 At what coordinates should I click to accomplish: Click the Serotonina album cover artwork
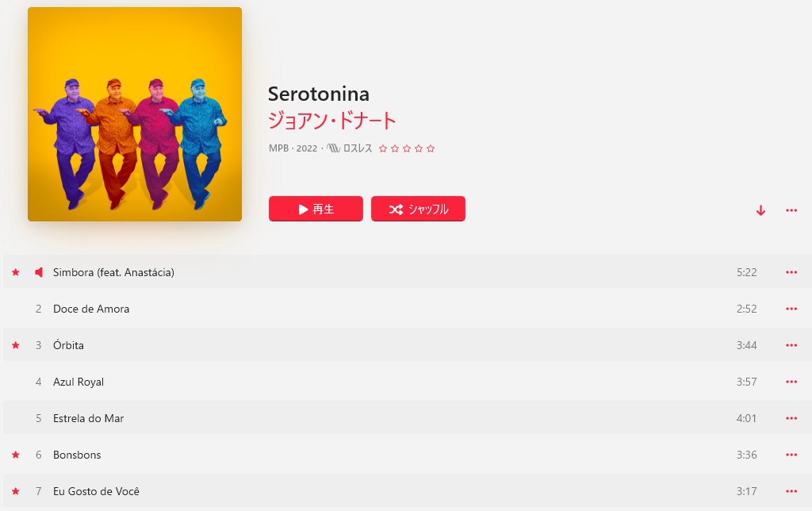coord(135,114)
